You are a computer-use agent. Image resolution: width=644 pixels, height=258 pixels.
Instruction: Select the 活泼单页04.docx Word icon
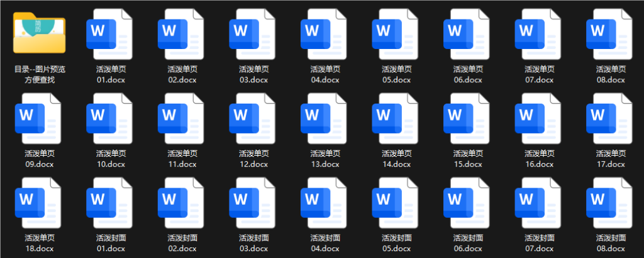[x=324, y=34]
